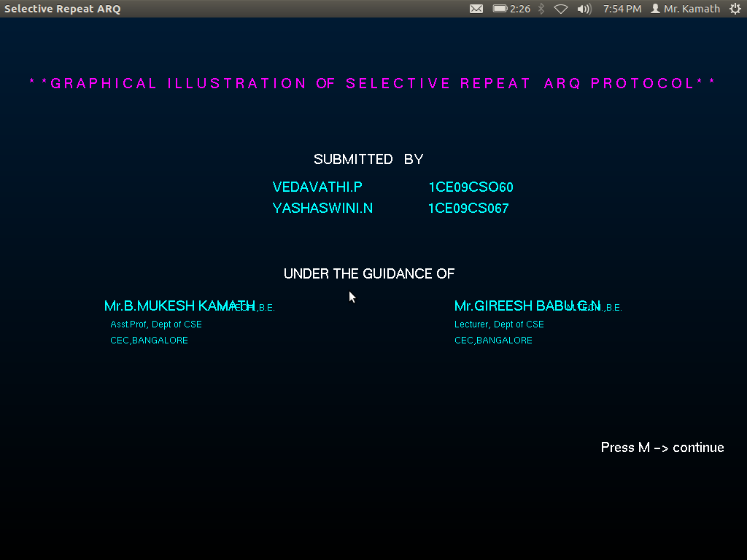Viewport: 747px width, 560px height.
Task: Click the Press M -> continue prompt
Action: pyautogui.click(x=662, y=447)
